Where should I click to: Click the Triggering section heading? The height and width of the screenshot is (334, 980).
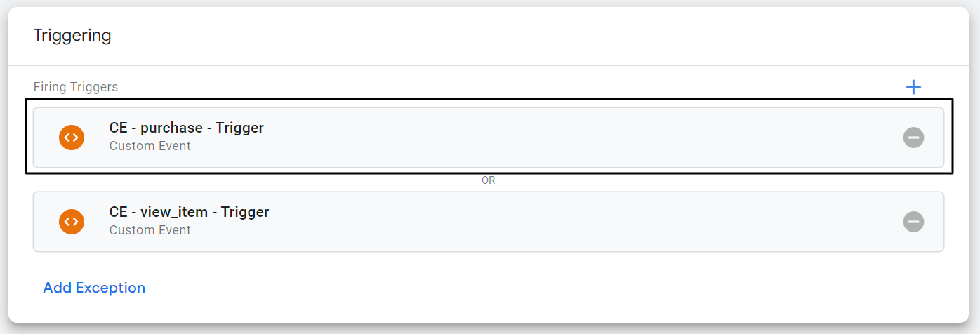tap(72, 36)
